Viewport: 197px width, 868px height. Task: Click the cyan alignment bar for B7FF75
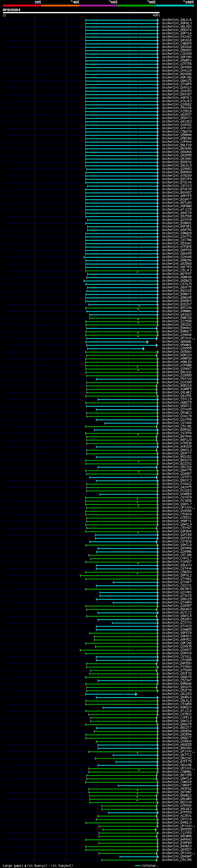pyautogui.click(x=137, y=762)
